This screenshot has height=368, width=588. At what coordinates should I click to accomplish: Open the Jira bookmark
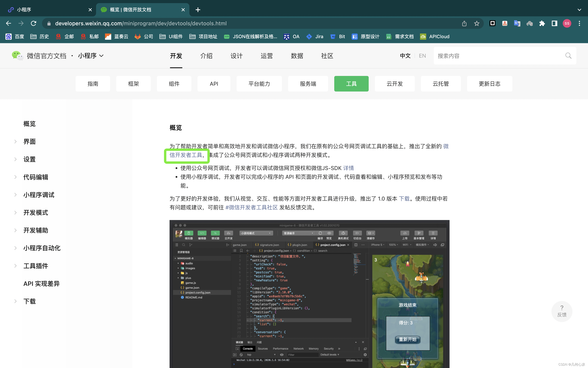[x=315, y=37]
